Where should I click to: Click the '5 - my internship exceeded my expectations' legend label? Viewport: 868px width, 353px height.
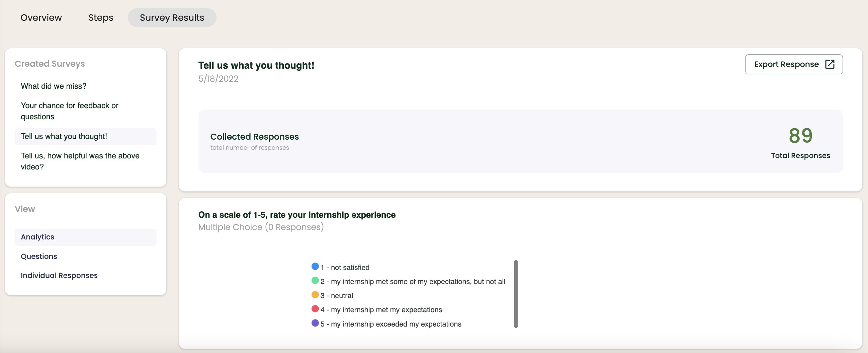coord(391,324)
